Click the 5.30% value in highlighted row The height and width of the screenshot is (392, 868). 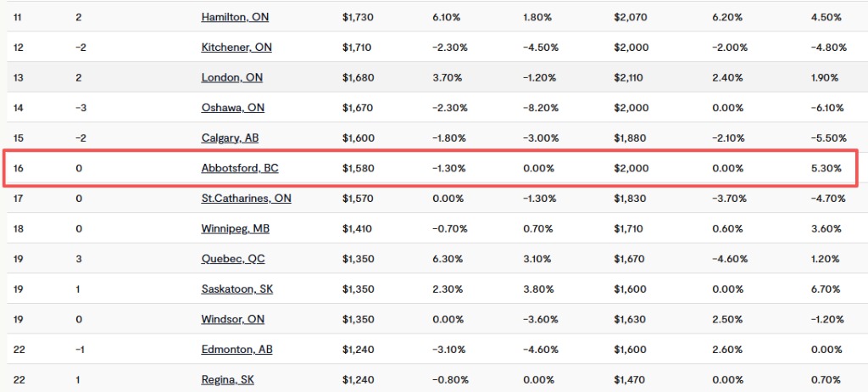coord(826,168)
